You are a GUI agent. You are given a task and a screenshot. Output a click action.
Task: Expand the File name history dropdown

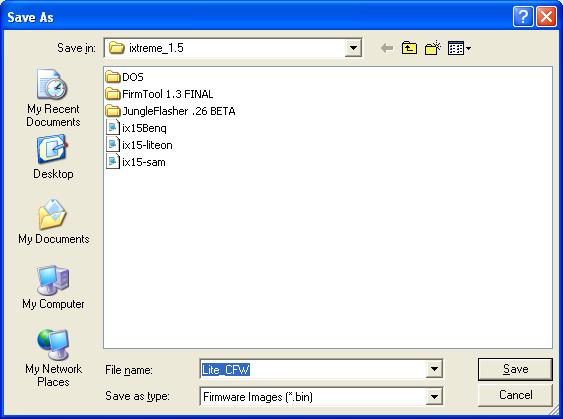[x=434, y=369]
